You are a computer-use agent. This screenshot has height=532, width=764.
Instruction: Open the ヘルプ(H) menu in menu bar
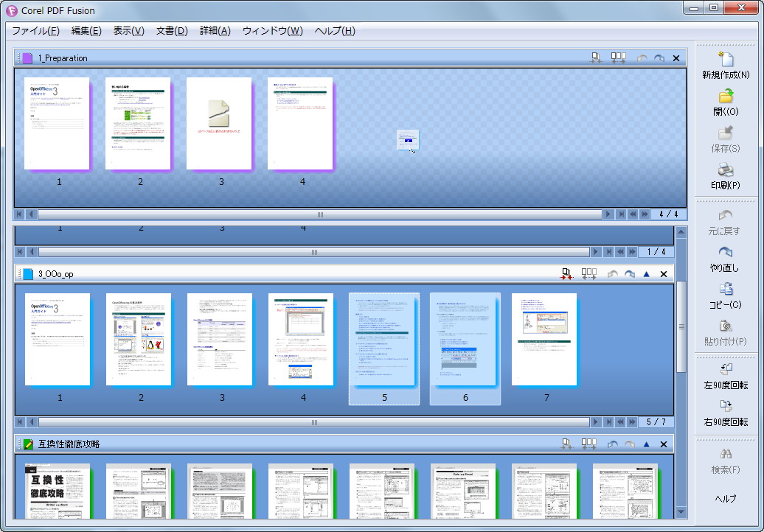click(335, 31)
